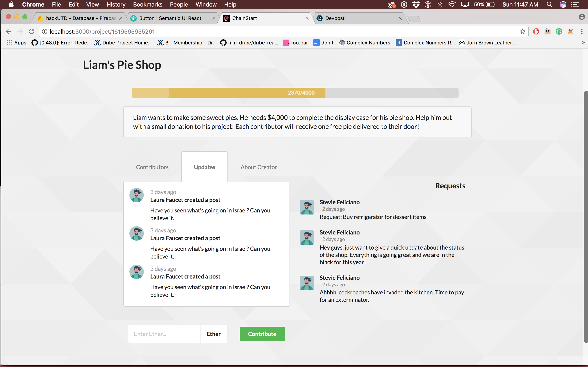Open the Chrome three-dot menu

click(x=582, y=32)
